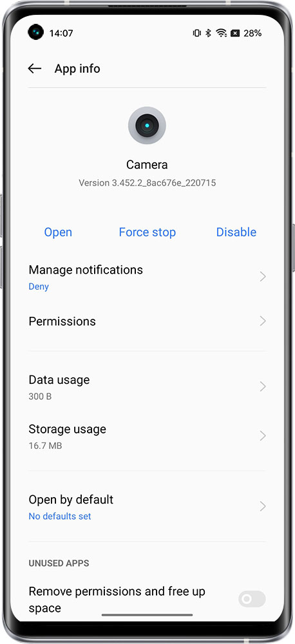Expand Permissions chevron arrow
The width and height of the screenshot is (295, 644).
[x=263, y=321]
